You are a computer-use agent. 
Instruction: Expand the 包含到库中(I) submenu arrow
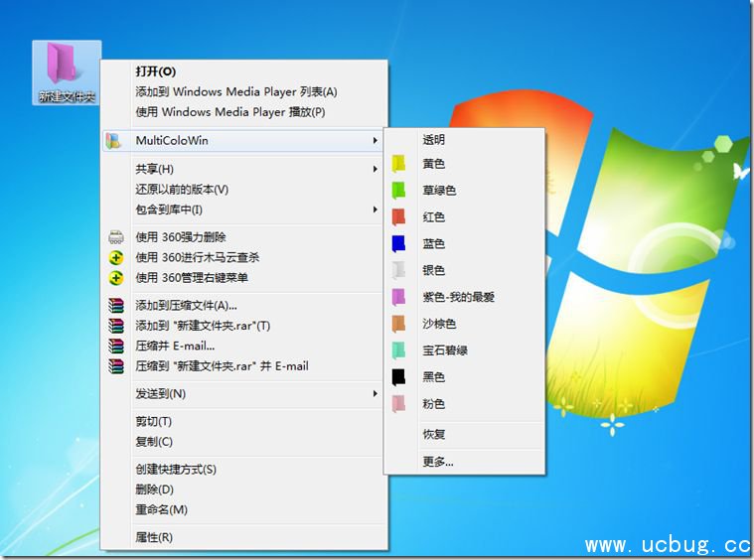tap(376, 210)
